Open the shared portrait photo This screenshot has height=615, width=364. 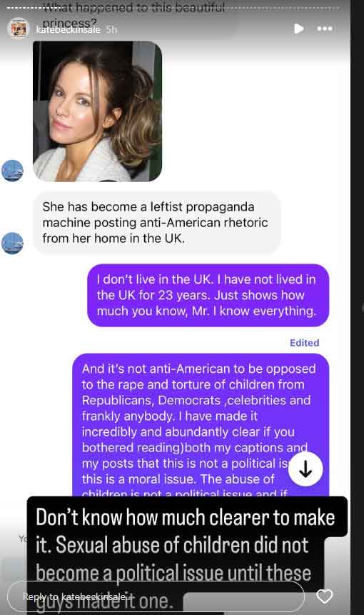tap(98, 111)
